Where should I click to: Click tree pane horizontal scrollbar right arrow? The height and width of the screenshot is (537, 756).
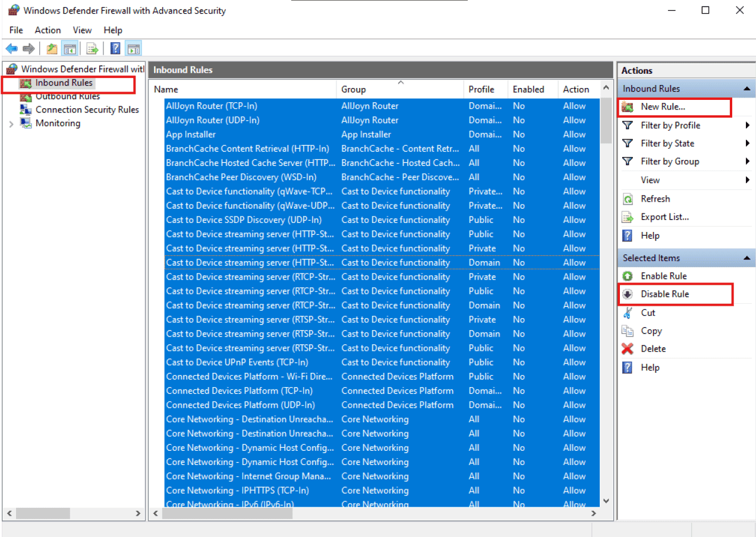pos(138,513)
